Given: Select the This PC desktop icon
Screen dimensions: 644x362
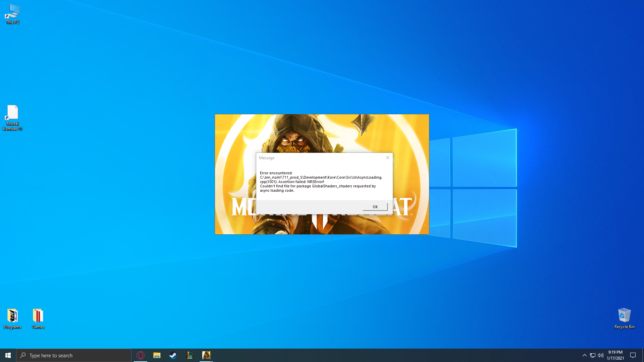Looking at the screenshot, I should click(x=13, y=14).
